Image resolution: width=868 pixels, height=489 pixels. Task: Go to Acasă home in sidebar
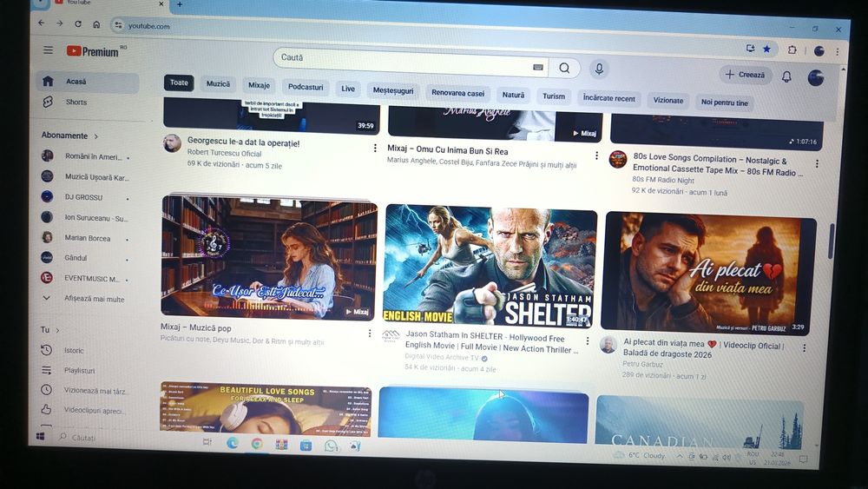(x=88, y=82)
